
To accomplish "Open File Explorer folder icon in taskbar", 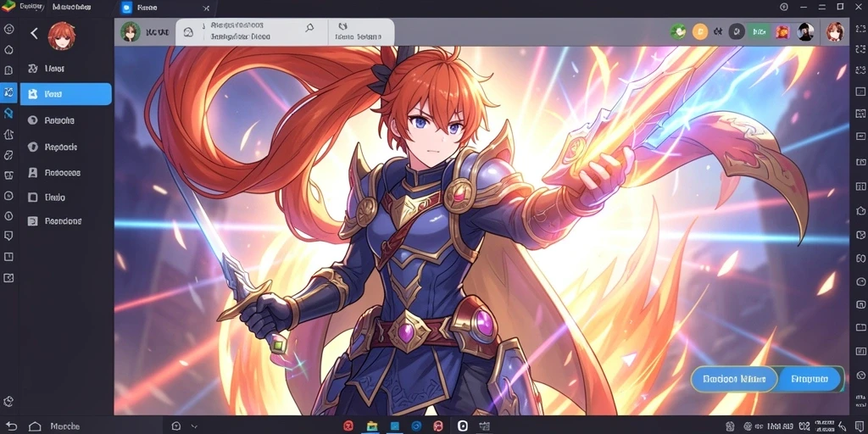I will tap(372, 426).
